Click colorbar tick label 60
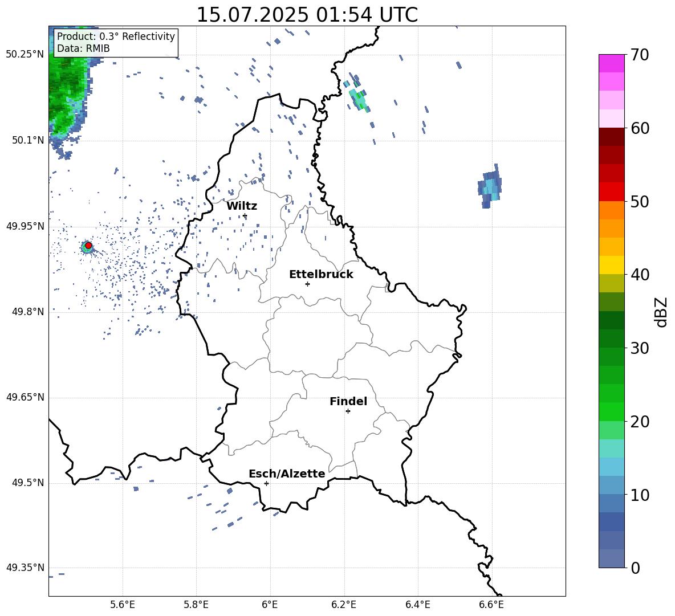This screenshot has height=616, width=675. [x=639, y=128]
